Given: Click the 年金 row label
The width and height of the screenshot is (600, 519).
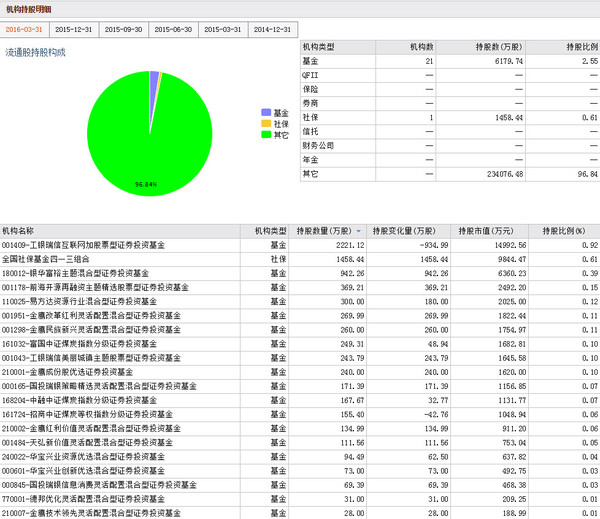Looking at the screenshot, I should pyautogui.click(x=310, y=160).
